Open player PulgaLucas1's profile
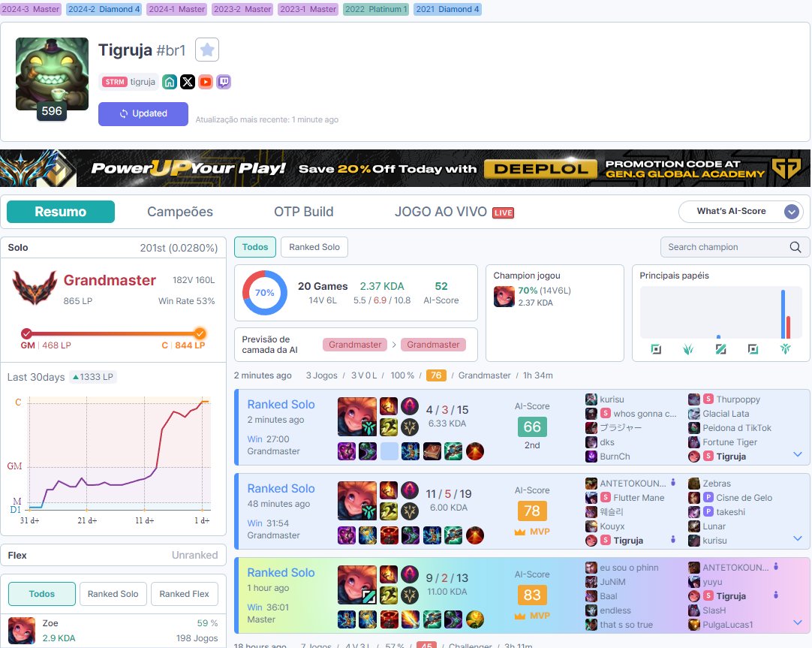Screen dimensions: 812x648 pyautogui.click(x=728, y=625)
